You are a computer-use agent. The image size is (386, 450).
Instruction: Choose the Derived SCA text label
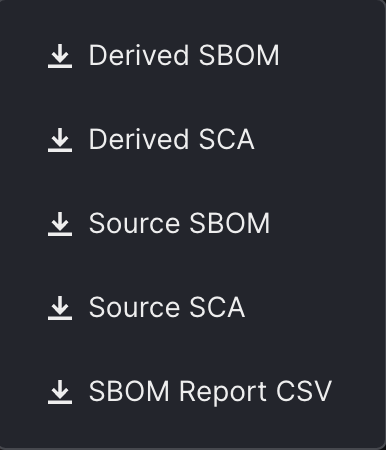click(x=171, y=139)
